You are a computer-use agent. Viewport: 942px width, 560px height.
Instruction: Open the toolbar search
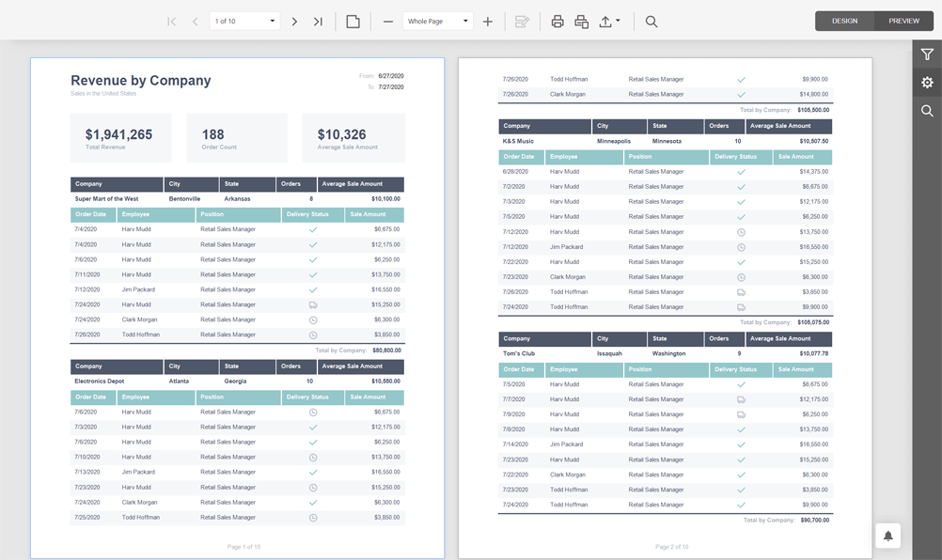pos(652,22)
